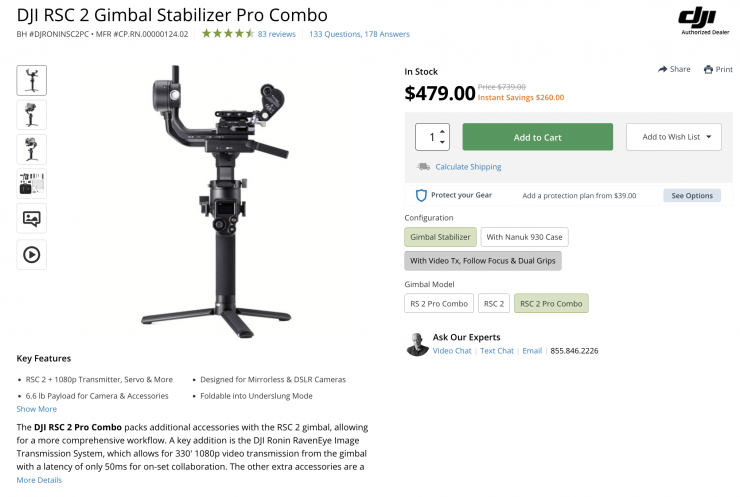Click the star rating icons

coord(227,33)
